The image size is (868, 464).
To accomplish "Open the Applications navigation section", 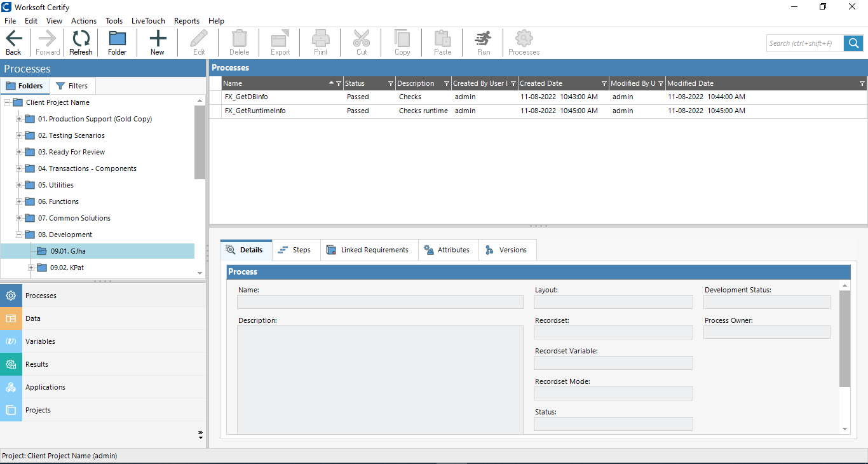I will [x=103, y=387].
